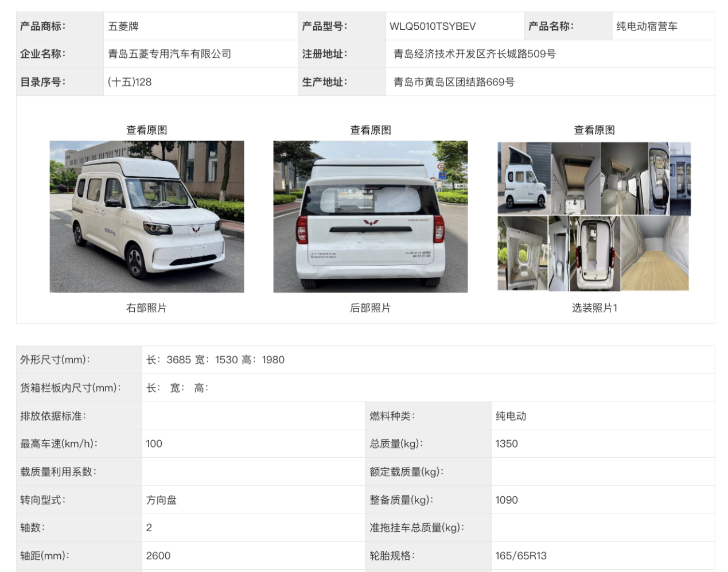
Task: Click the 排放依据标准 label
Action: coord(53,416)
